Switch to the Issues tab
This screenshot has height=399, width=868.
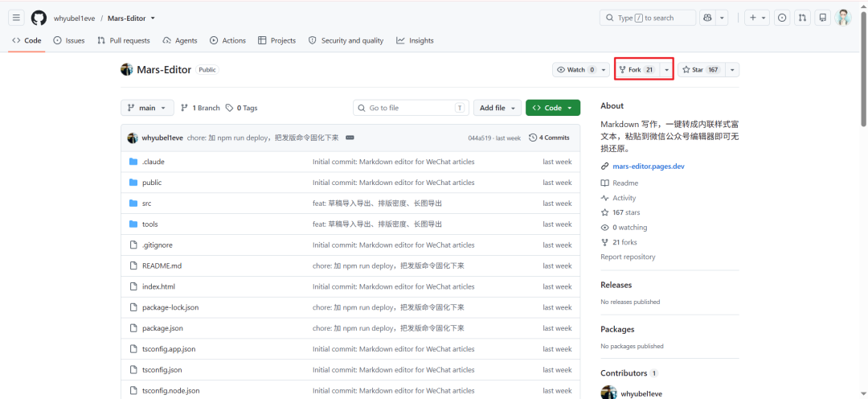point(69,40)
